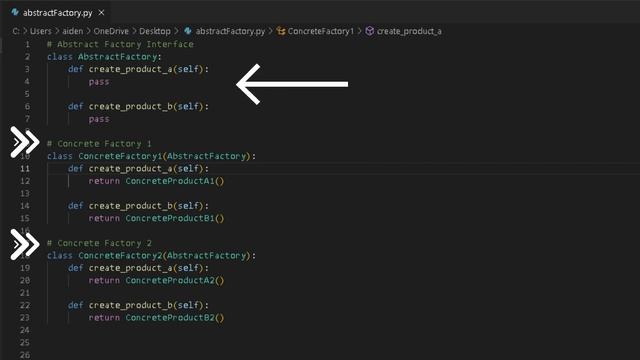Open the create_product_a breadcrumb segment

[x=409, y=31]
